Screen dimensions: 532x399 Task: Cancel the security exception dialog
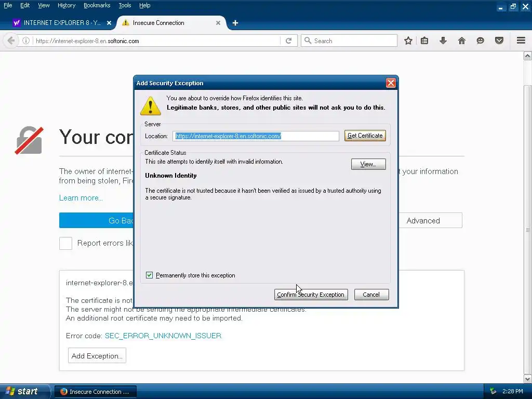click(371, 295)
